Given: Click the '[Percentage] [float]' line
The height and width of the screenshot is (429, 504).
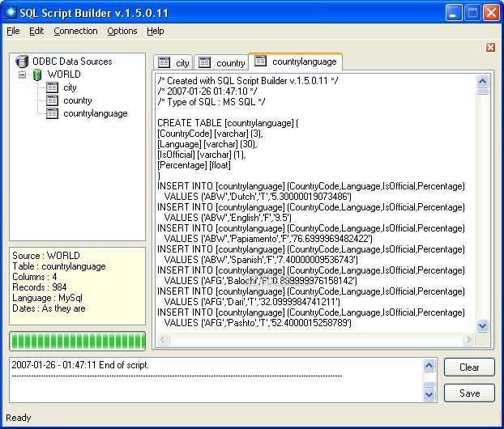Looking at the screenshot, I should coord(194,165).
